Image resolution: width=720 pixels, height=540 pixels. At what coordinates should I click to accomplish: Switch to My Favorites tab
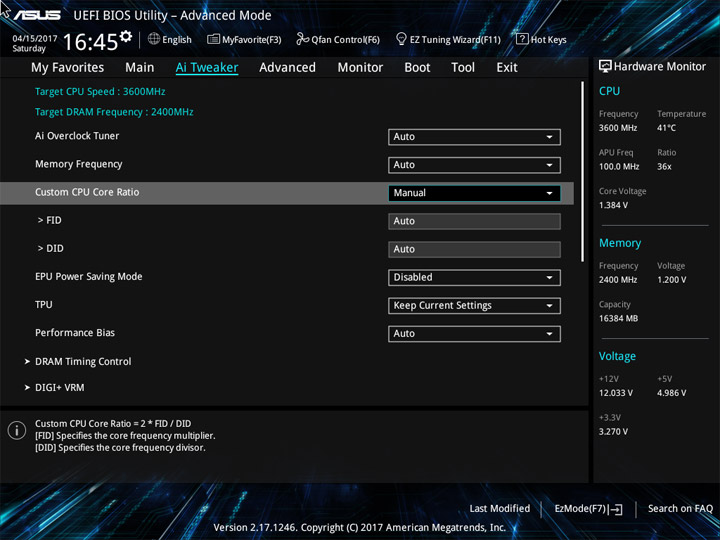coord(68,68)
